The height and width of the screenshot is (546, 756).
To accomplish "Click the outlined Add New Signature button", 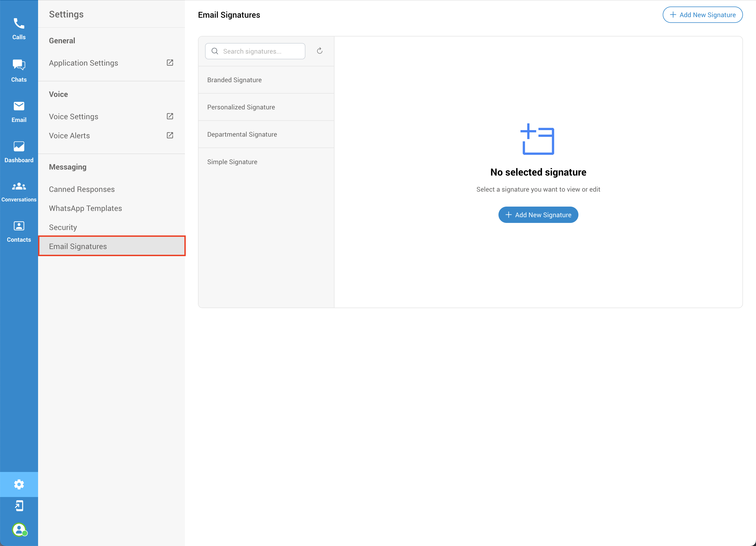I will click(x=702, y=15).
